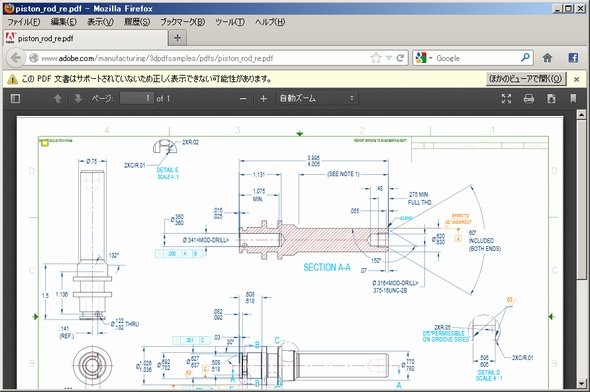Viewport: 590px width, 392px height.
Task: Open the search engine selector dropdown
Action: coord(424,58)
